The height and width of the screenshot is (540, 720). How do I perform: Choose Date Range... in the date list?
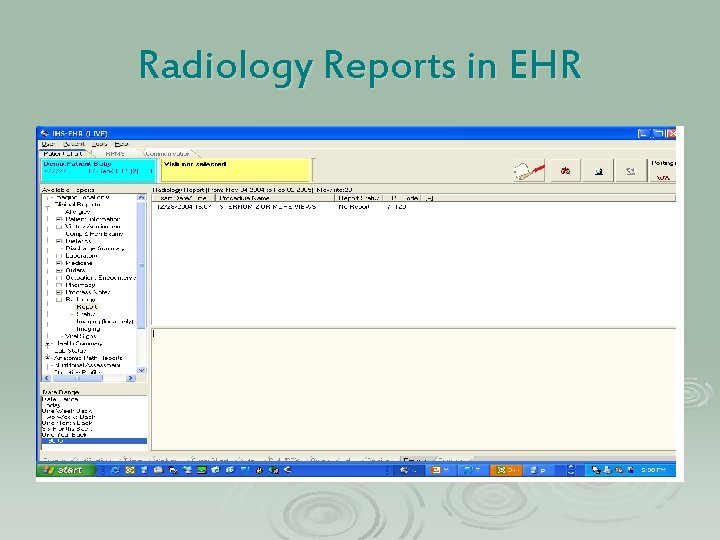click(x=60, y=399)
